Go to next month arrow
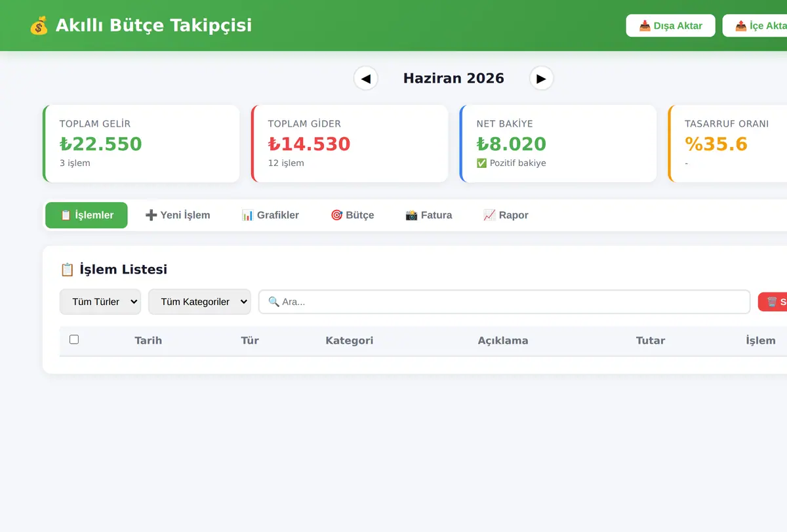Screen dimensions: 787x532 click(x=541, y=79)
